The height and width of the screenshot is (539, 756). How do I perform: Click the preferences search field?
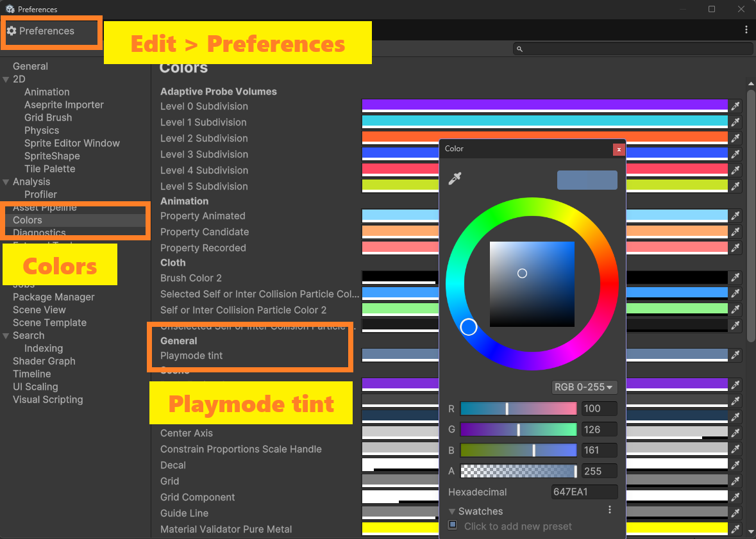[633, 49]
